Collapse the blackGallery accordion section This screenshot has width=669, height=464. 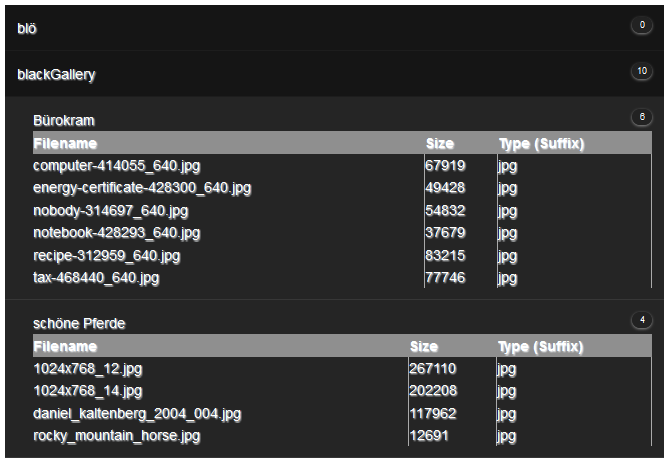coord(56,75)
